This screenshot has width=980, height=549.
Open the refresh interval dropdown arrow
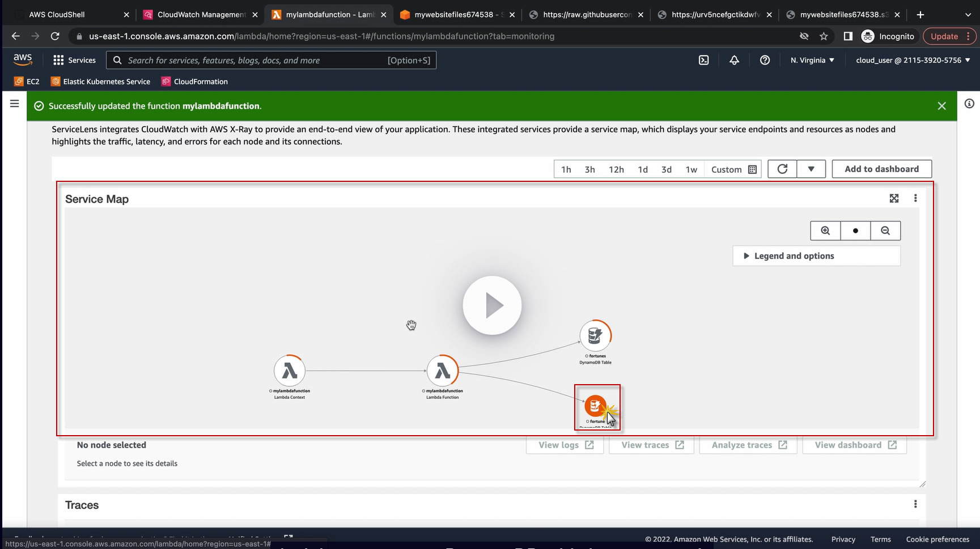coord(811,169)
